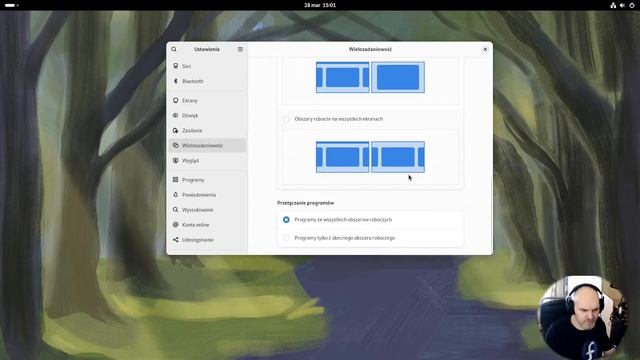640x360 pixels.
Task: Open volume icon in top bar
Action: (622, 5)
